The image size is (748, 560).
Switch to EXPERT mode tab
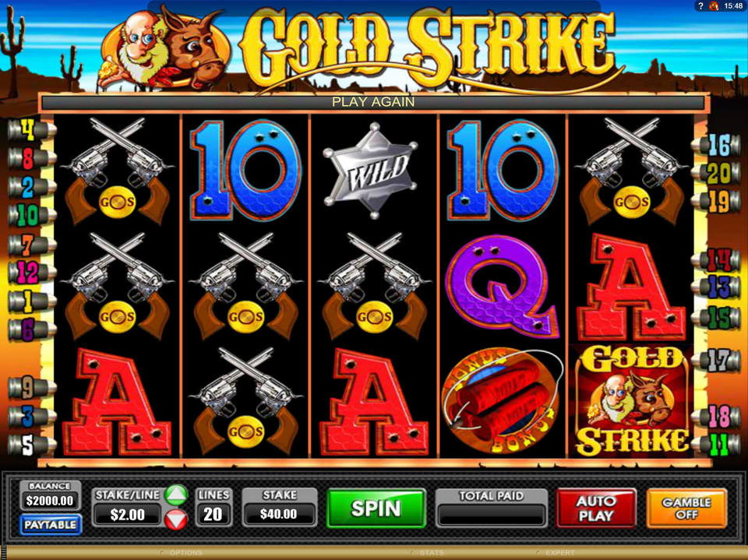pyautogui.click(x=559, y=553)
